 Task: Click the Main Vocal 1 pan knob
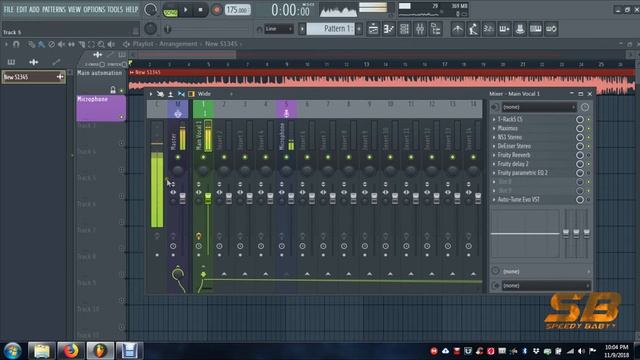pyautogui.click(x=203, y=170)
